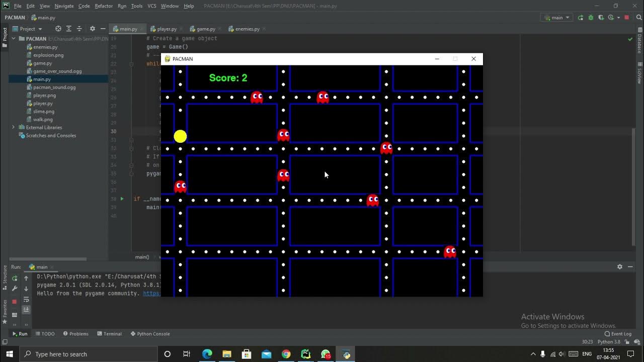Click the Windows search box

(89, 354)
